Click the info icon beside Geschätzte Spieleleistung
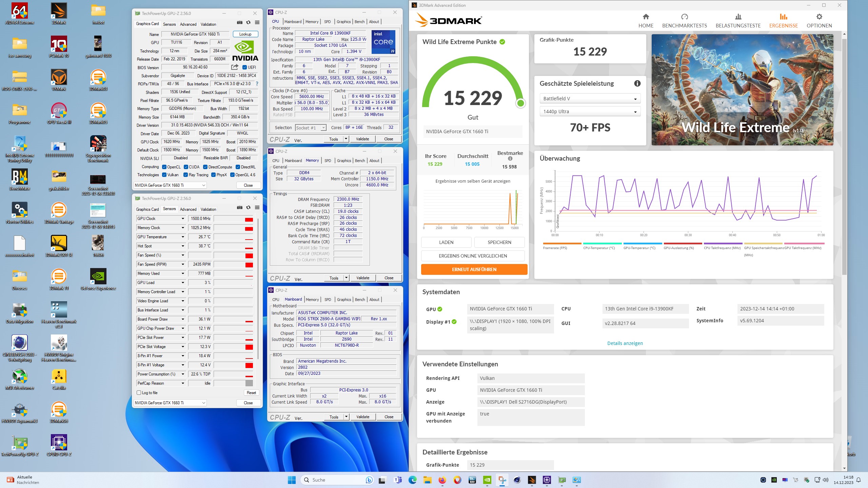 click(637, 83)
